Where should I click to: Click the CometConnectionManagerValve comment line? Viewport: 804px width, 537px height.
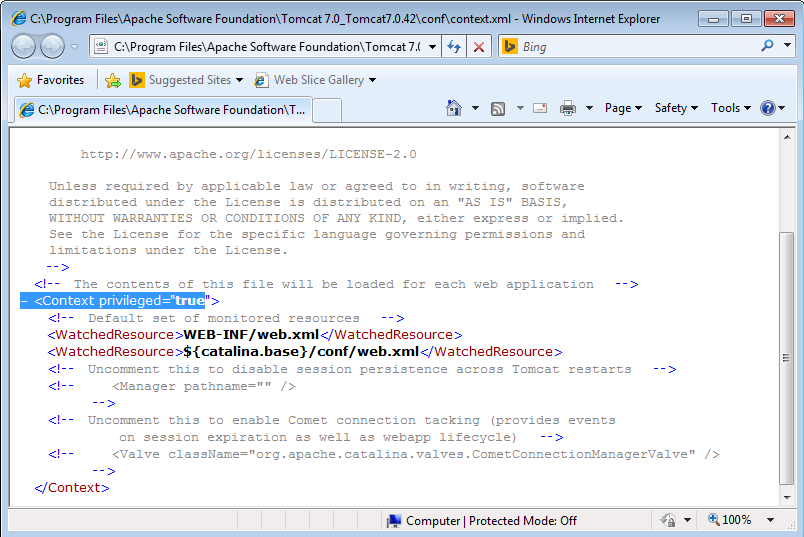(416, 454)
